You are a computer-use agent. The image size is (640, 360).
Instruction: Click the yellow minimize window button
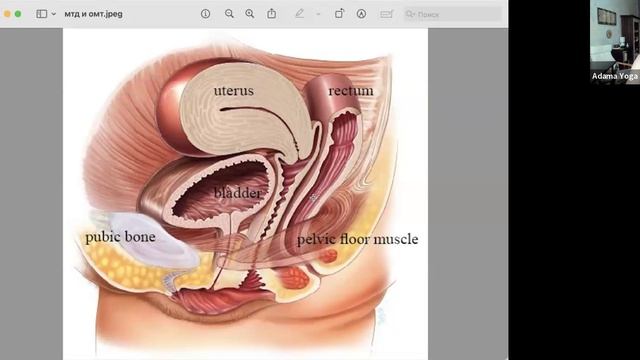[x=7, y=14]
